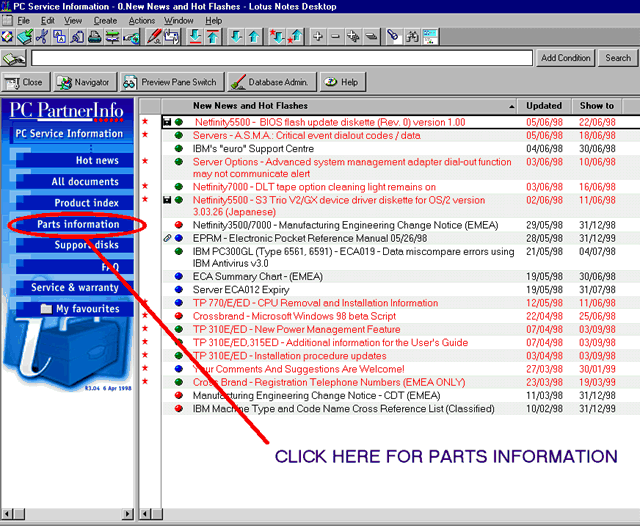Open the Create menu

[105, 20]
